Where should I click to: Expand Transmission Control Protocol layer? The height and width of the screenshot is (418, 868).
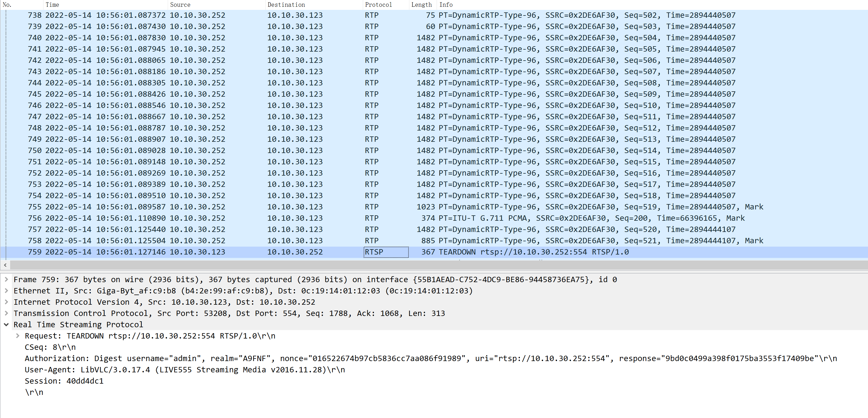(x=6, y=313)
